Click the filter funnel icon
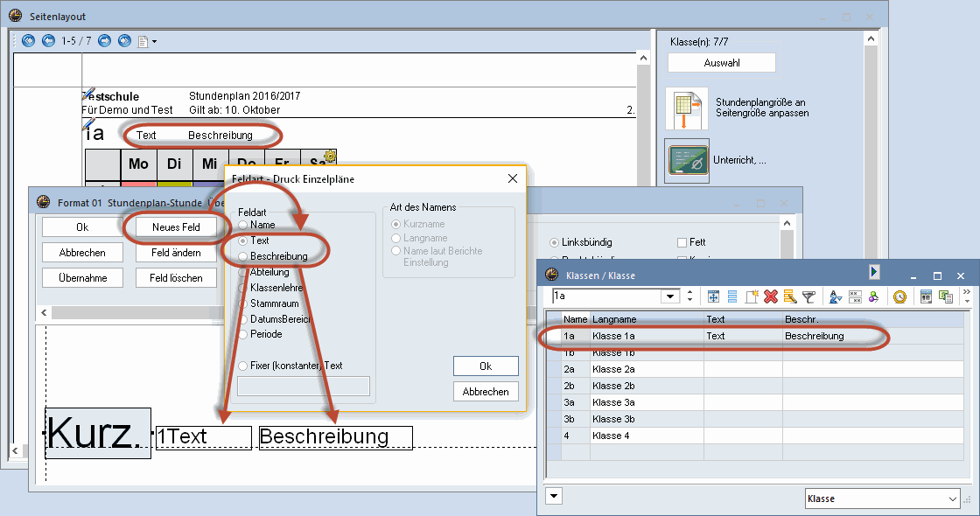 point(808,296)
